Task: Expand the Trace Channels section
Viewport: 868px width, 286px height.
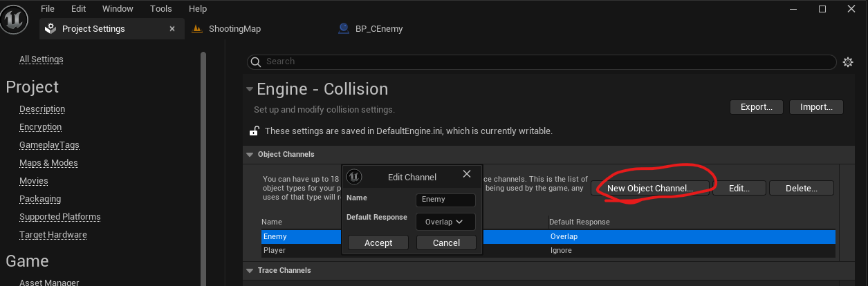Action: pos(250,270)
